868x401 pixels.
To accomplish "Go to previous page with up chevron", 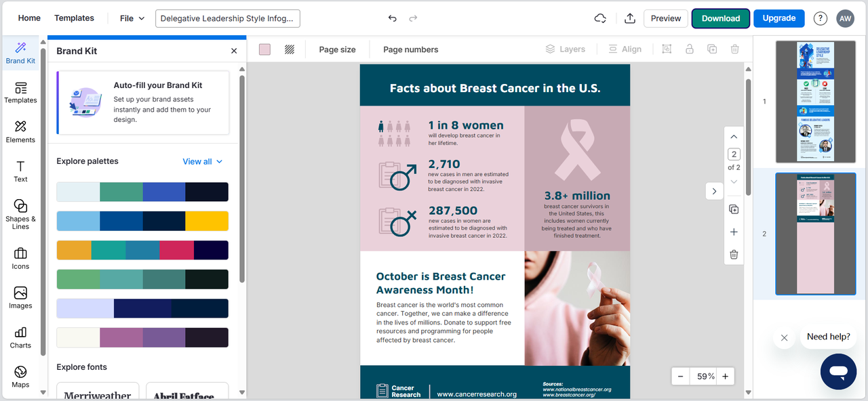I will [x=734, y=137].
